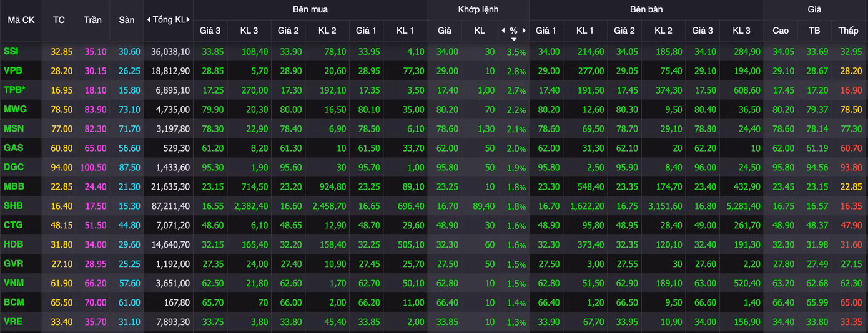Select VNM sell-side KL 3 value 520,40
The width and height of the screenshot is (868, 333).
747,284
